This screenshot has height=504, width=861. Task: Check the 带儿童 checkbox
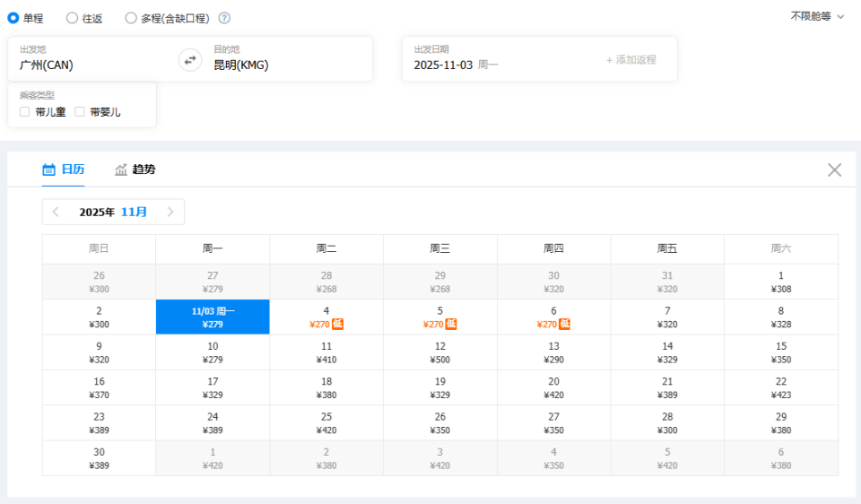25,112
